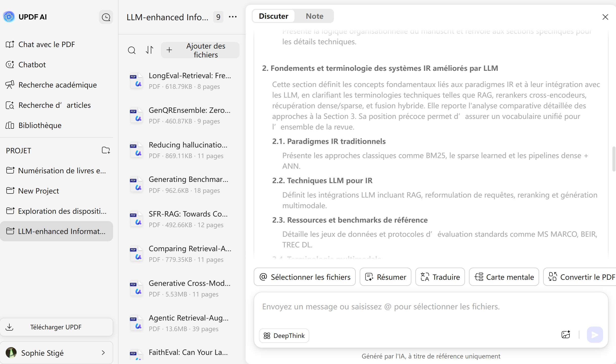
Task: Click the chat panel vertical scrollbar
Action: coord(614,159)
